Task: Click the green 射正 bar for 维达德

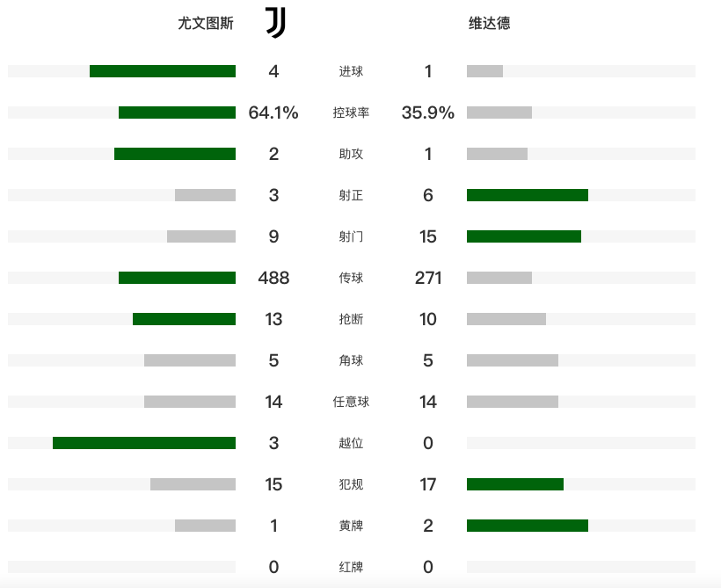Action: click(x=528, y=195)
